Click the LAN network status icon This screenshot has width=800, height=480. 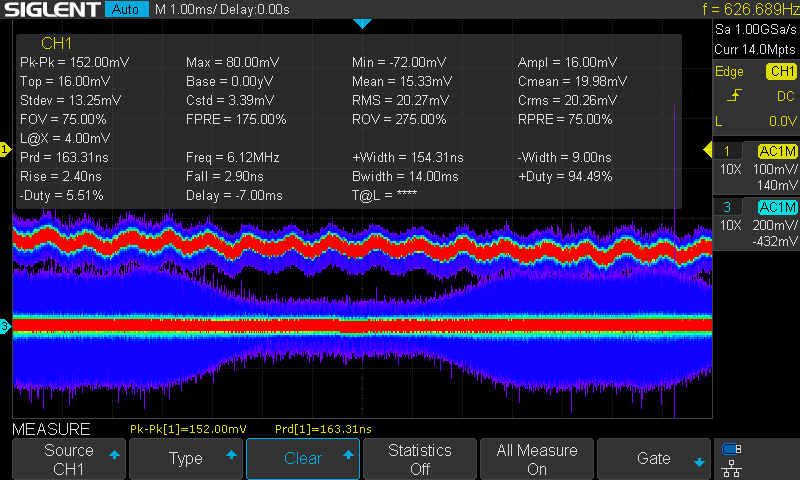(732, 468)
